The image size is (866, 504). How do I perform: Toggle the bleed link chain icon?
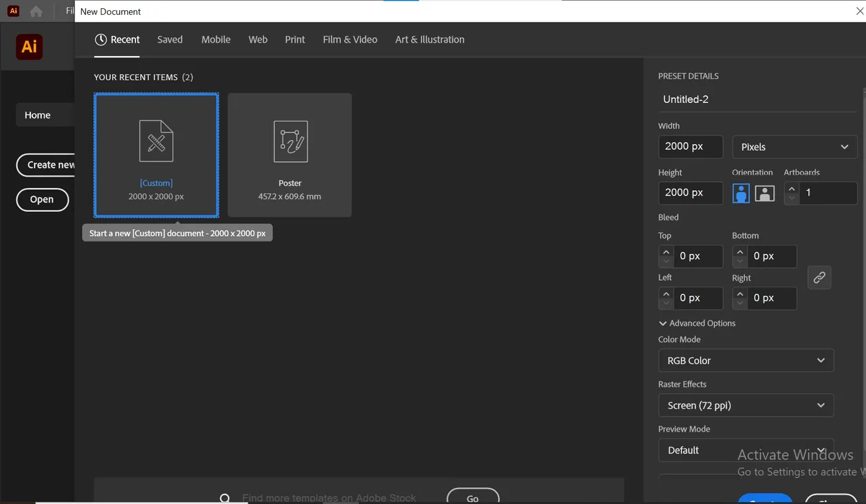coord(819,277)
